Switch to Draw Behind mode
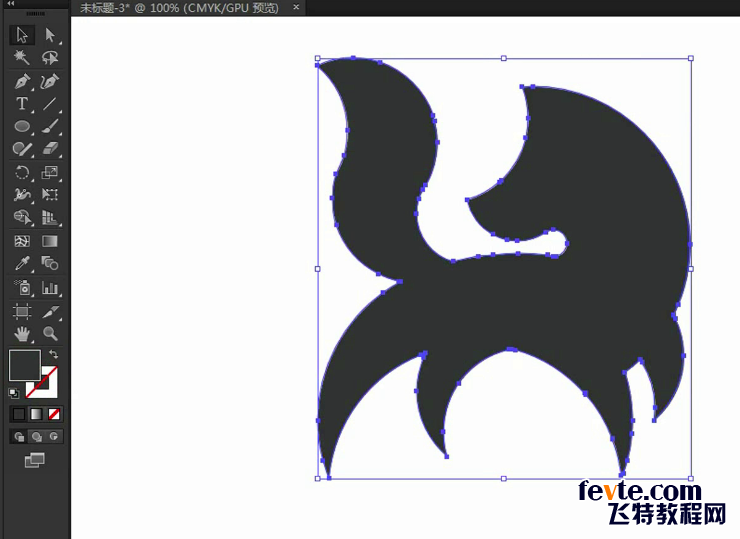Image resolution: width=740 pixels, height=539 pixels. (x=36, y=436)
